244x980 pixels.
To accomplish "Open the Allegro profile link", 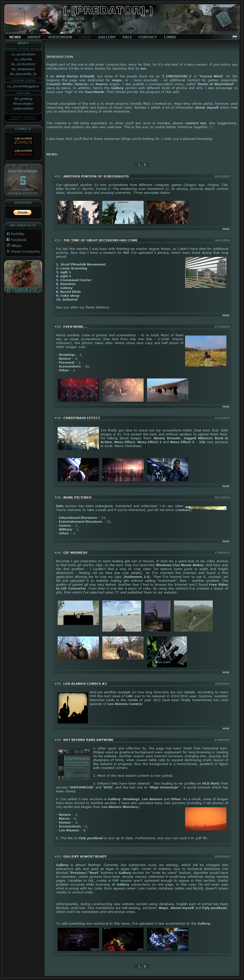I will pos(16,246).
